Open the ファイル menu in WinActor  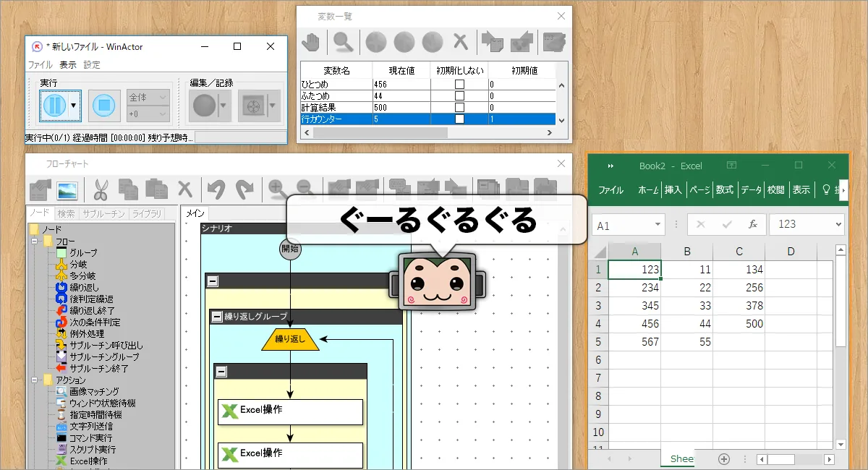point(40,65)
